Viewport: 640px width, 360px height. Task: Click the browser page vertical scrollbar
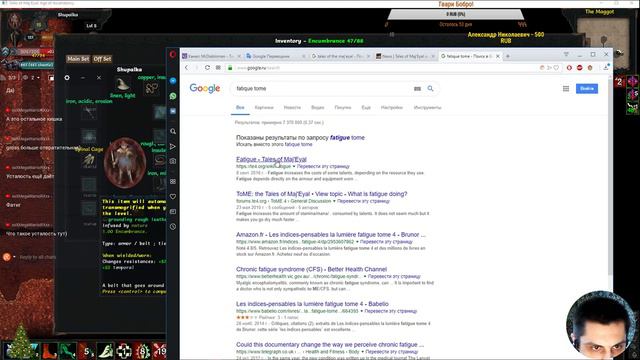610,176
